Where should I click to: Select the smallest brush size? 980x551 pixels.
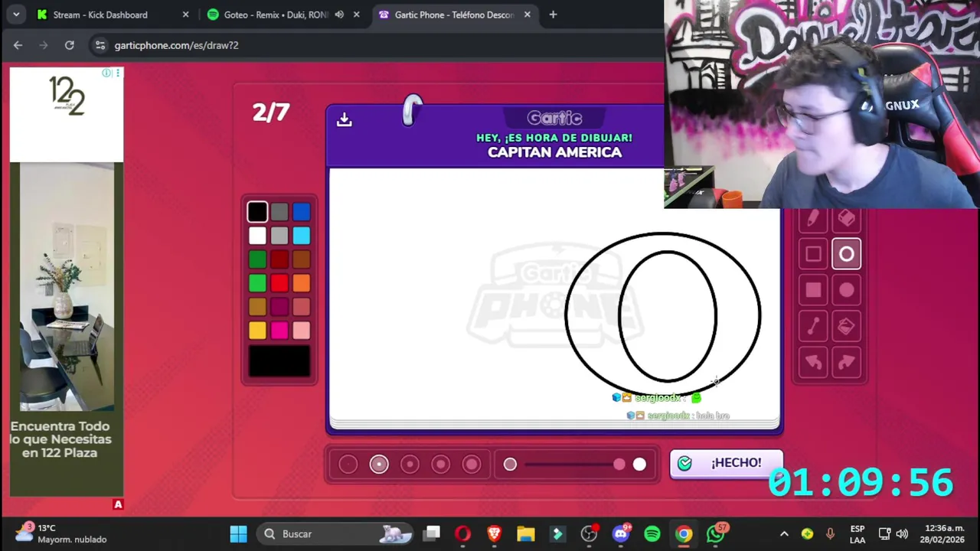tap(348, 465)
